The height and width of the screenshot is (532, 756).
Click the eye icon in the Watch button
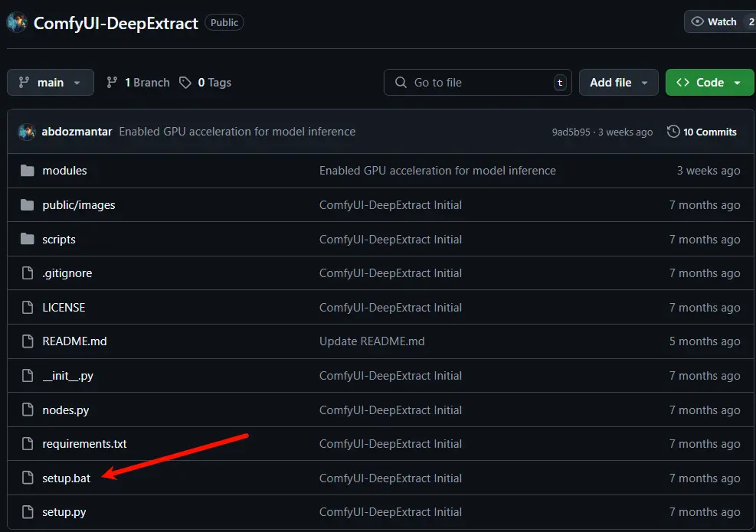[697, 21]
